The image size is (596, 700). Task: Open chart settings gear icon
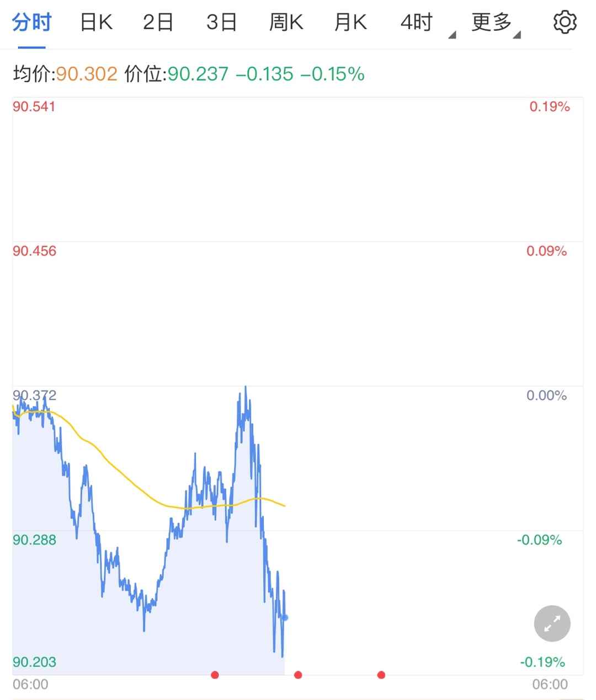tap(565, 23)
